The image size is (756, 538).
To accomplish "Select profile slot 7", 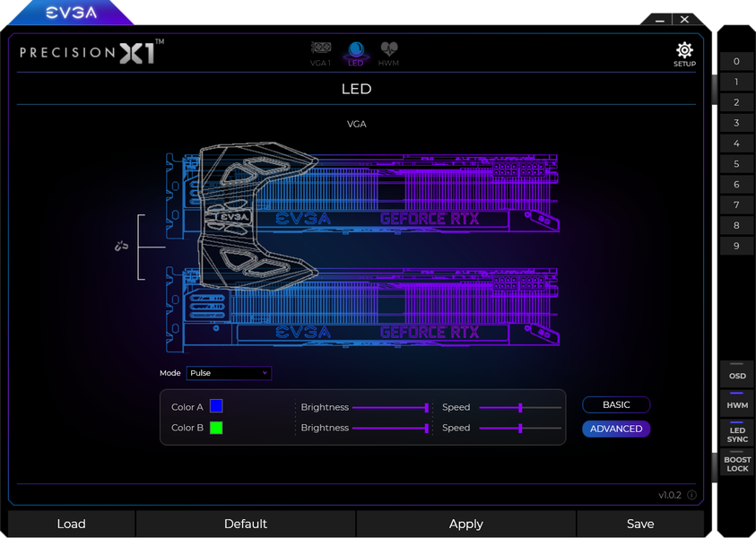I will tap(736, 204).
